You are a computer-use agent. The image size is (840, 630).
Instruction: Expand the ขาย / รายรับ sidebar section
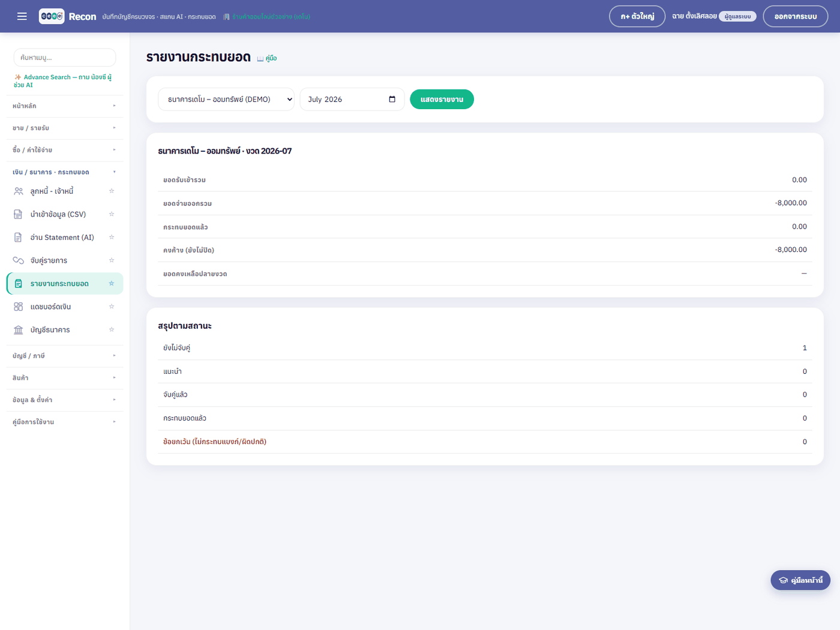click(64, 128)
